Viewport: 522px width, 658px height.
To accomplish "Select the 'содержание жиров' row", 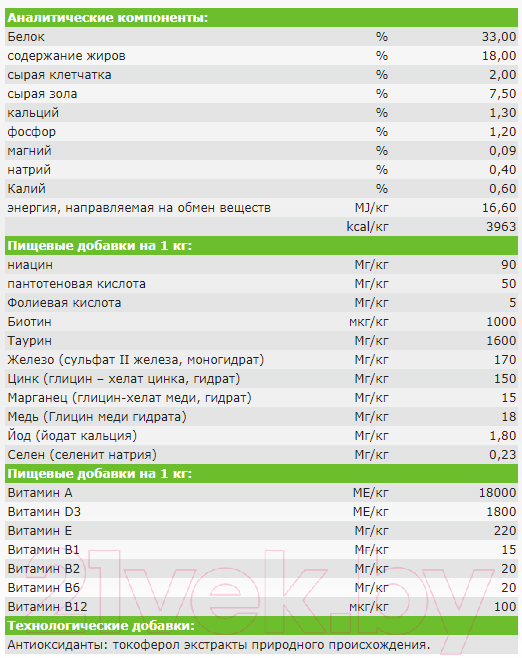I will click(x=261, y=56).
